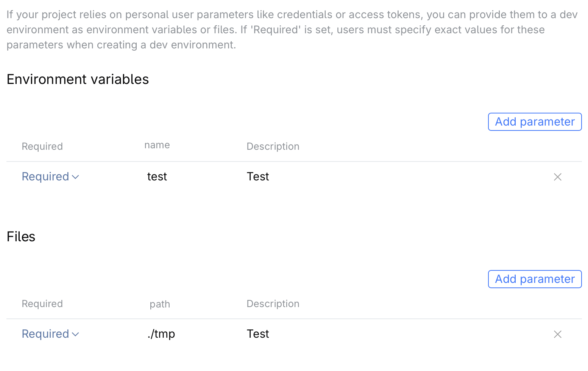Remove the 'test' environment variable row
Image resolution: width=588 pixels, height=371 pixels.
coord(557,177)
